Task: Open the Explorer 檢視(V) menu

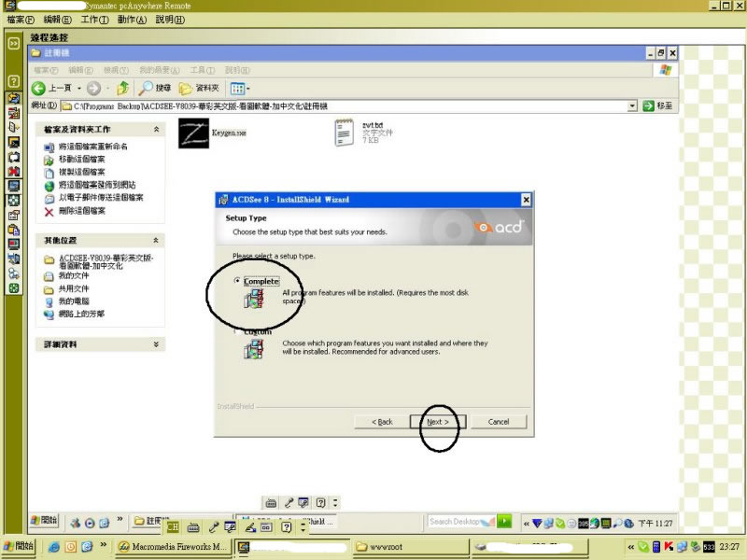Action: click(x=116, y=70)
